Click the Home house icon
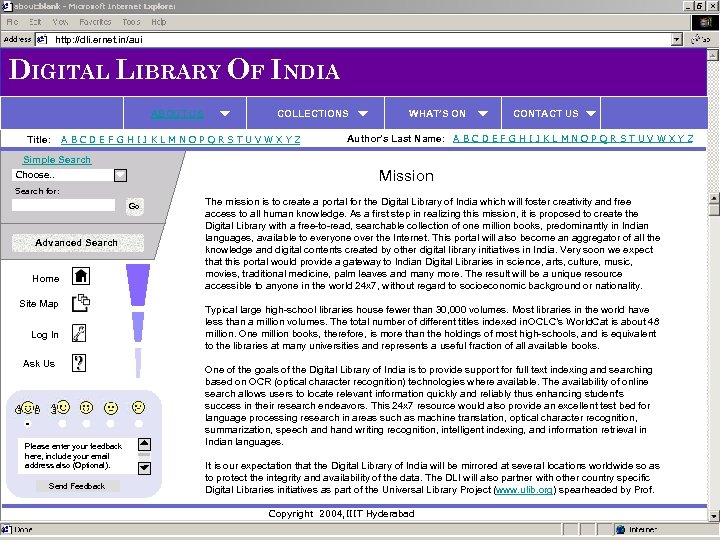720x540 pixels. pyautogui.click(x=81, y=276)
